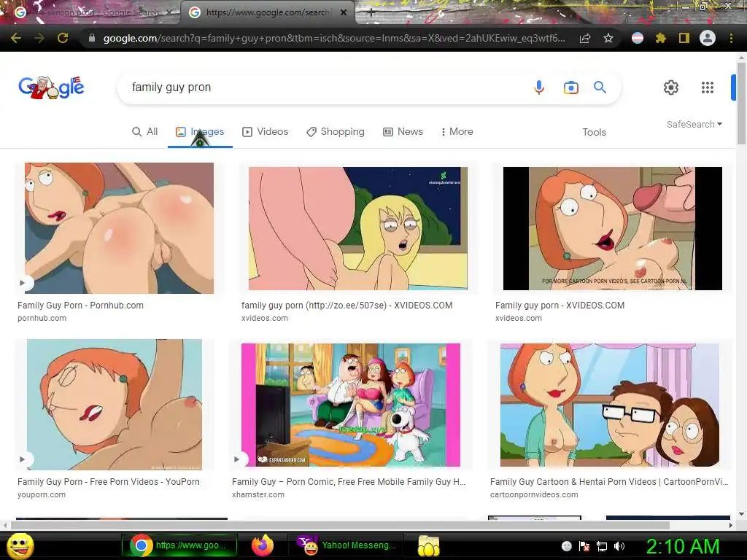Image resolution: width=747 pixels, height=560 pixels.
Task: Open Yahoo! Messenger taskbar button
Action: click(x=346, y=545)
